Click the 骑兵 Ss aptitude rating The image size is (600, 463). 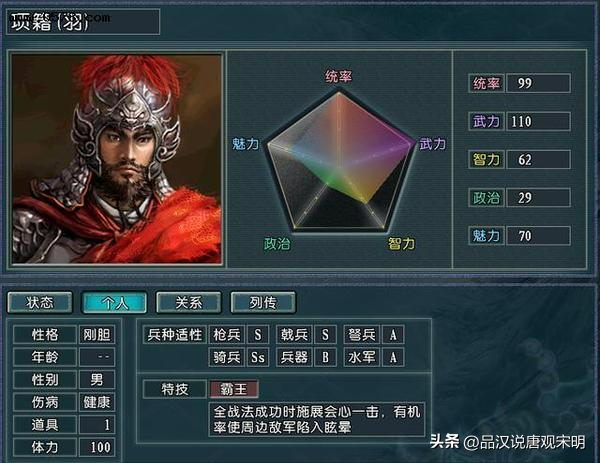click(258, 357)
